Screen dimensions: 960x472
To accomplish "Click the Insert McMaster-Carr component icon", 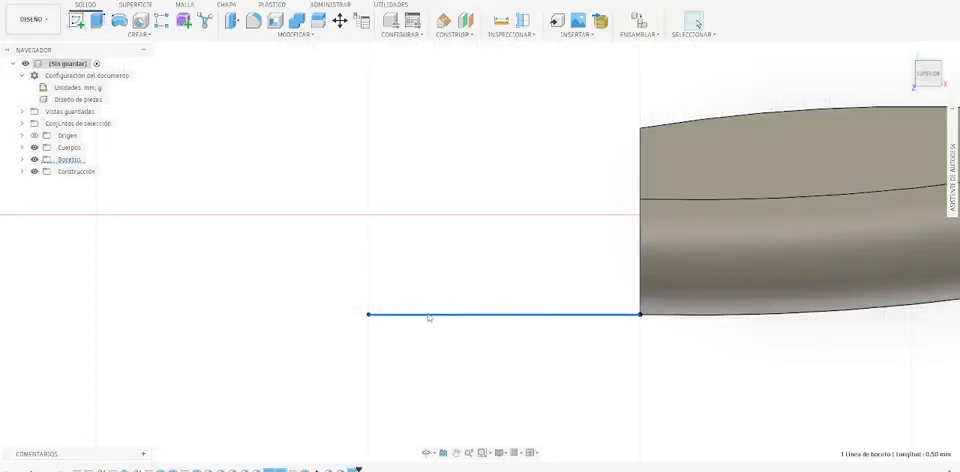I will pos(601,21).
